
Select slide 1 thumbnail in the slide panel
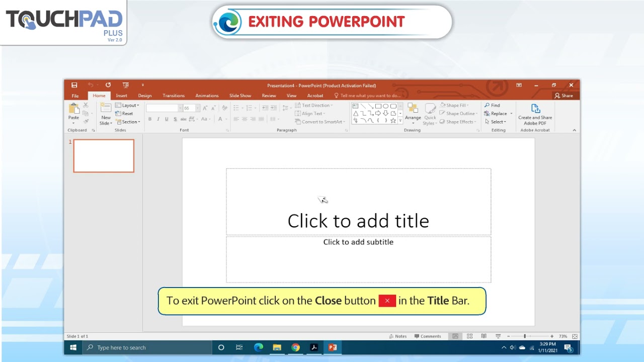click(104, 156)
